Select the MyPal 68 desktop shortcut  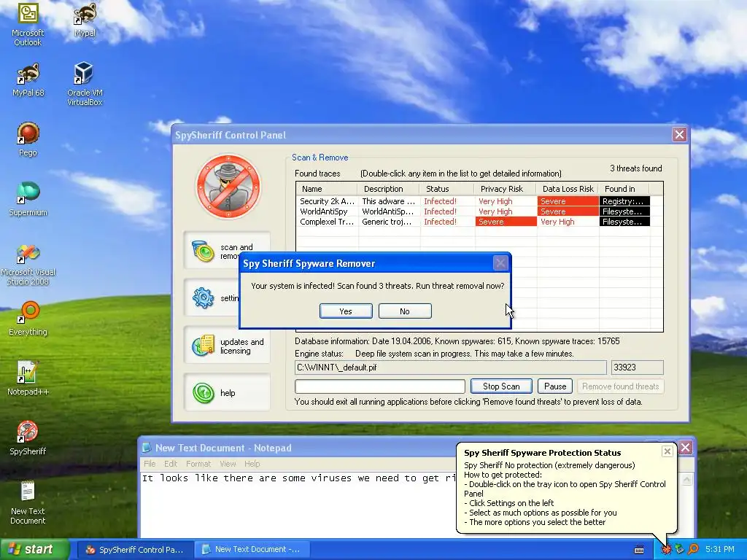coord(28,79)
